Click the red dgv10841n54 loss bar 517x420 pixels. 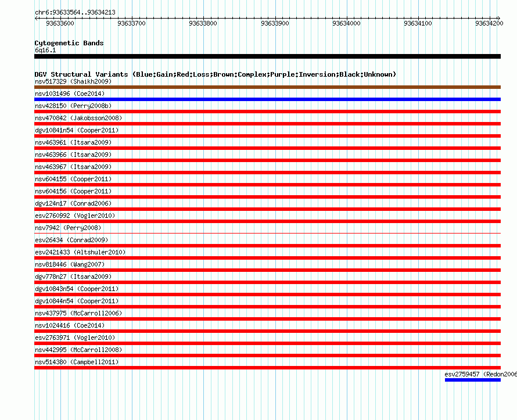click(x=267, y=136)
